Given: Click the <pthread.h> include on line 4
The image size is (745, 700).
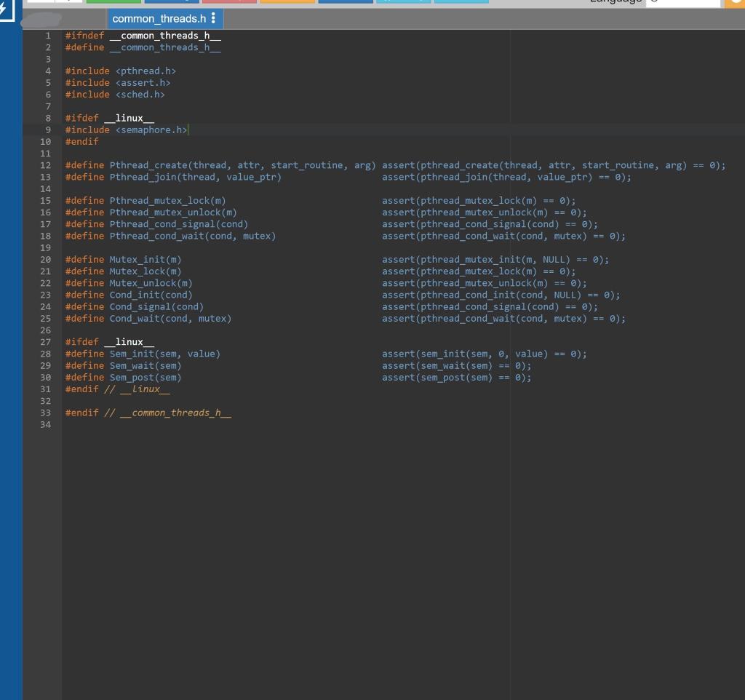Looking at the screenshot, I should click(x=146, y=71).
